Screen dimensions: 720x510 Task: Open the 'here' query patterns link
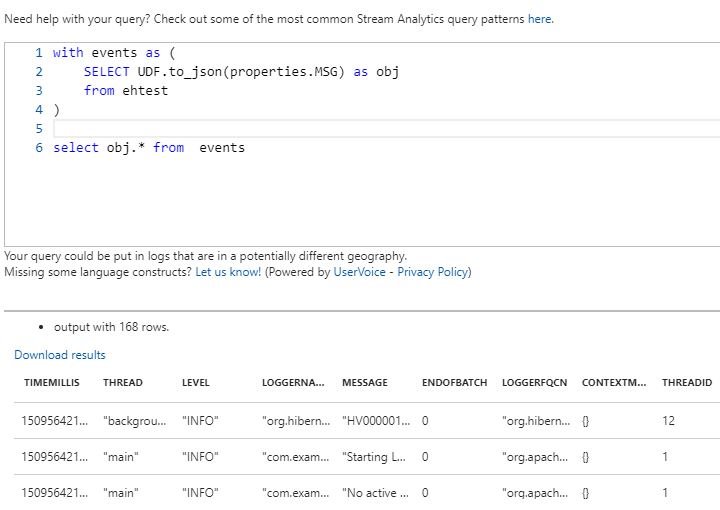coord(540,19)
